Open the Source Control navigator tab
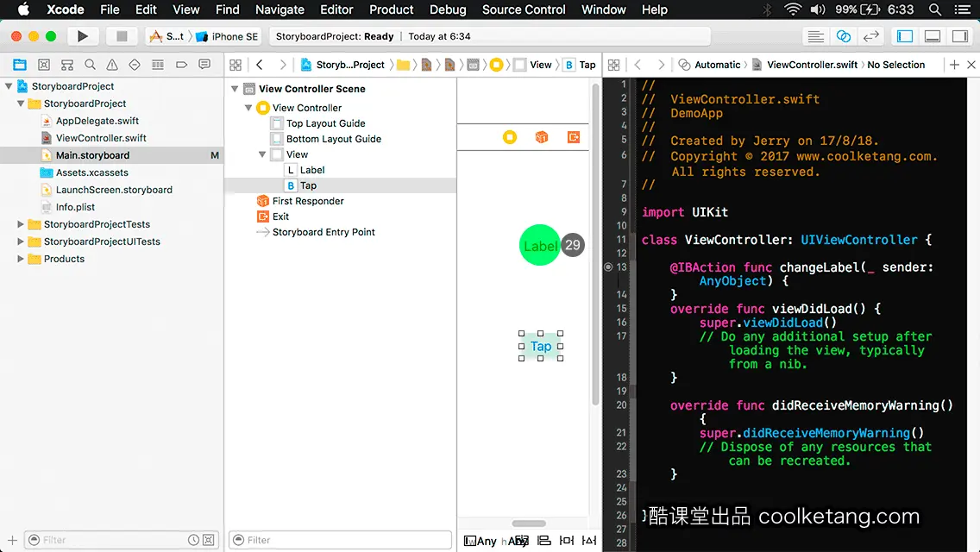 click(44, 65)
